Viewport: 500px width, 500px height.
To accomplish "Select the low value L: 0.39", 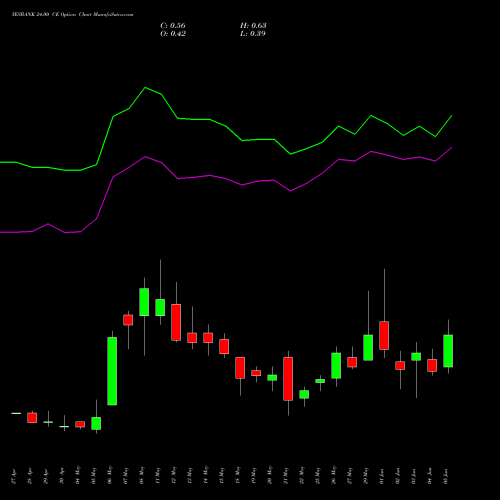I will coord(253,34).
